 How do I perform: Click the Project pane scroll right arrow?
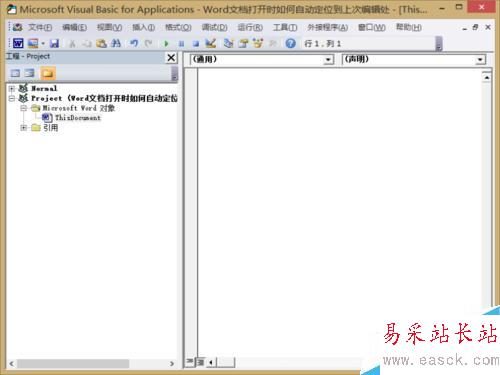click(x=172, y=364)
